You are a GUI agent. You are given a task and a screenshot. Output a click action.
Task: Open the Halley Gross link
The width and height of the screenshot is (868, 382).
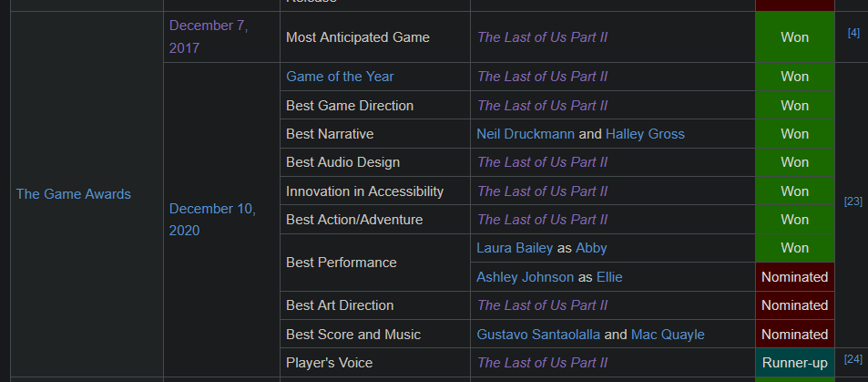coord(645,134)
